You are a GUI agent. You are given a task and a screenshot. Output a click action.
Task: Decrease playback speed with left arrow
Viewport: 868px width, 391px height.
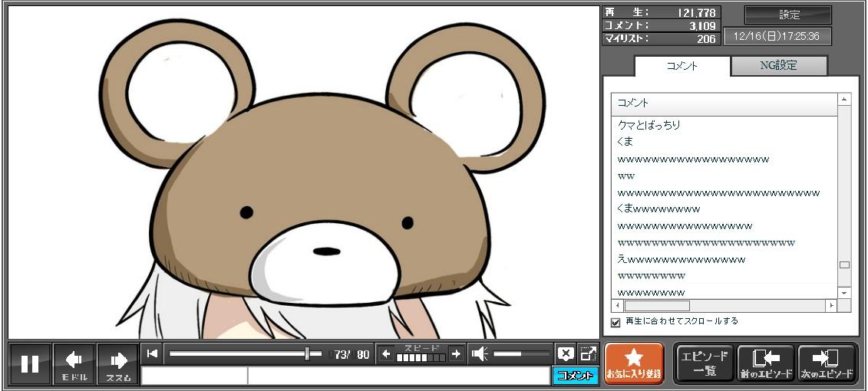[x=386, y=353]
